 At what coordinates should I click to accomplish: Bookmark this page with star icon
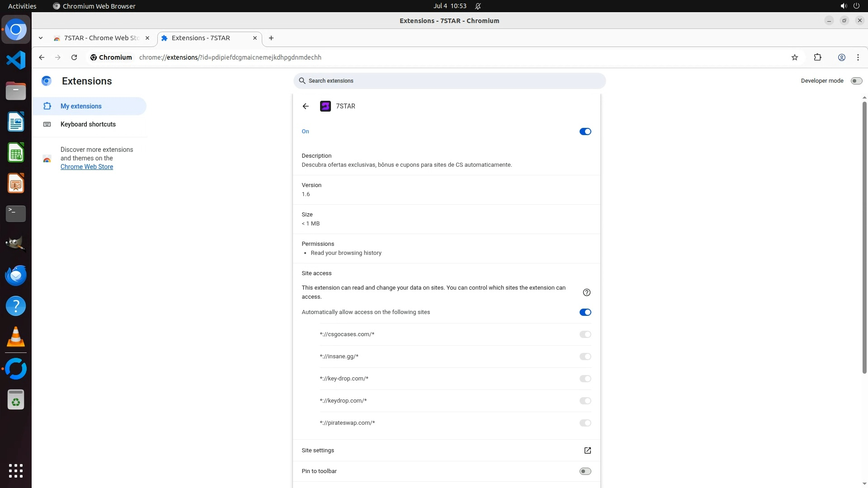795,57
